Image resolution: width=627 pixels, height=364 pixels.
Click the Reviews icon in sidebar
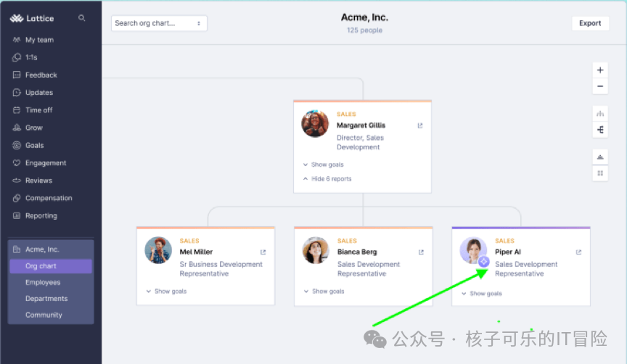(x=17, y=181)
